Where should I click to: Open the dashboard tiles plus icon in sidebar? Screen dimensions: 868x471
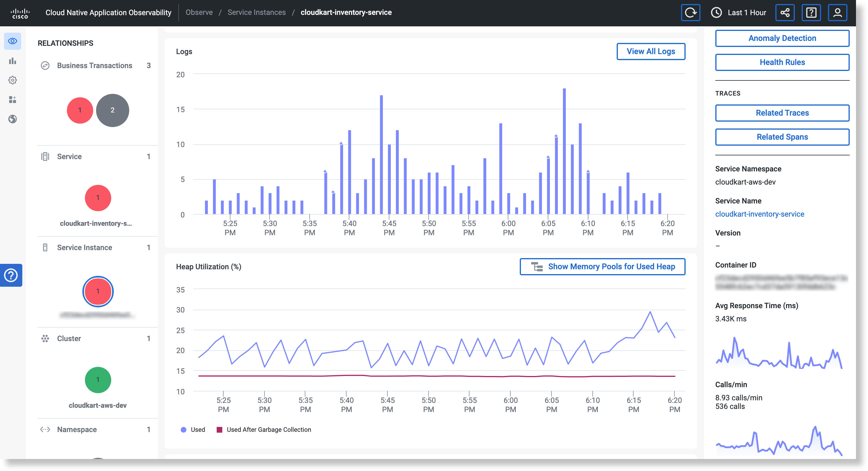coord(13,100)
